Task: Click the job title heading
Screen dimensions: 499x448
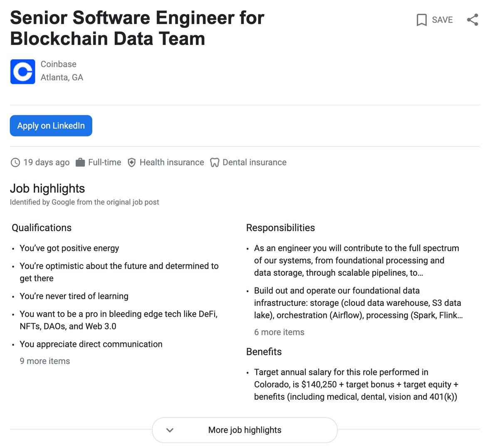Action: 137,28
